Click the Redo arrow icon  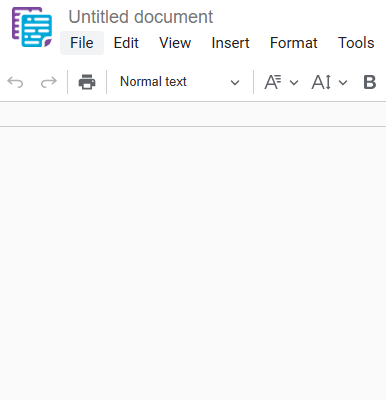pos(49,82)
